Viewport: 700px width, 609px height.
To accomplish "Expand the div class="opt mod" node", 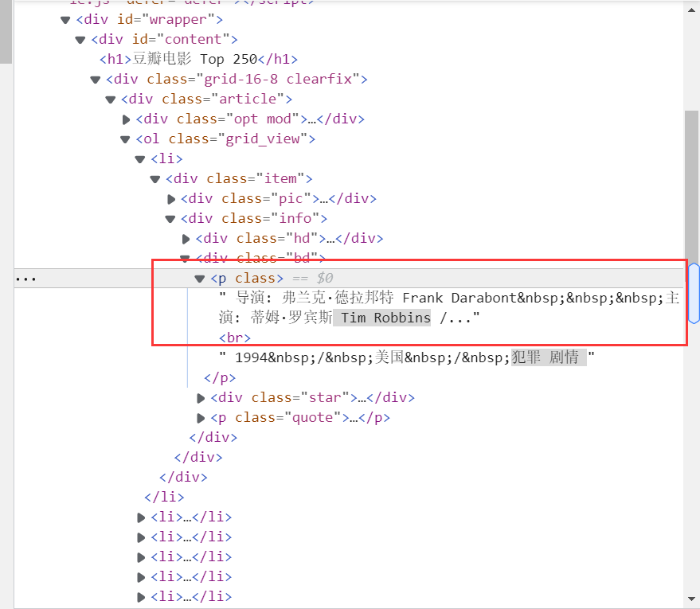I will pos(126,119).
